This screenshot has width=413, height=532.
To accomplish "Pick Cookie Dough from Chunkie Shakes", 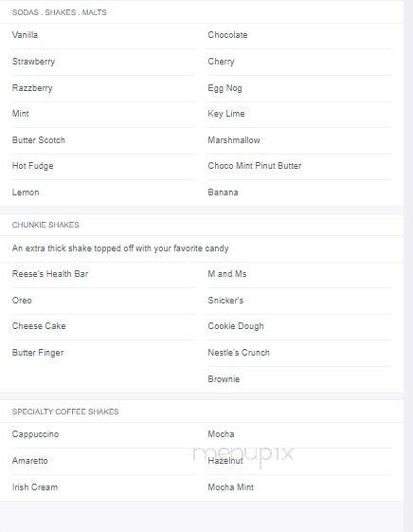I will point(236,326).
